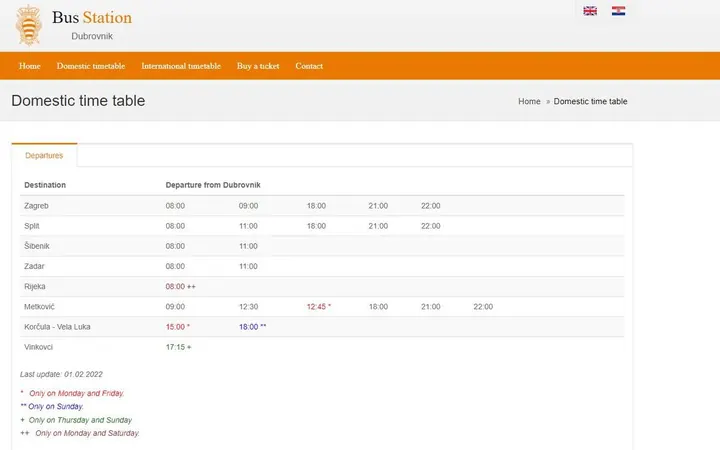Select the Rijeka destination row

(322, 287)
